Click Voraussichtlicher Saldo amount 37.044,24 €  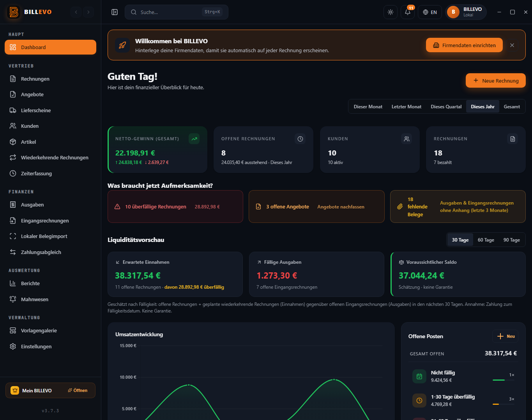tap(421, 275)
